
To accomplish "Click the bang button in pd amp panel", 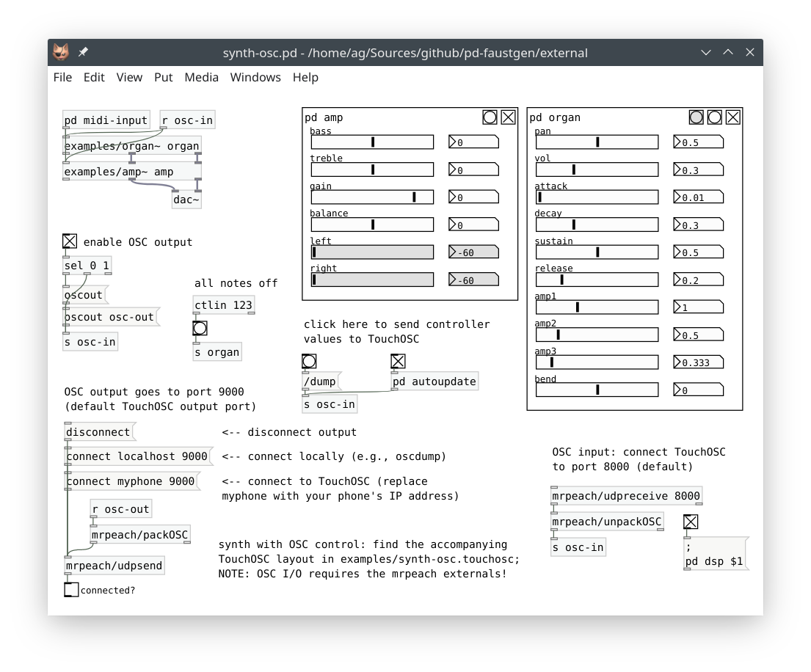I will click(x=490, y=117).
